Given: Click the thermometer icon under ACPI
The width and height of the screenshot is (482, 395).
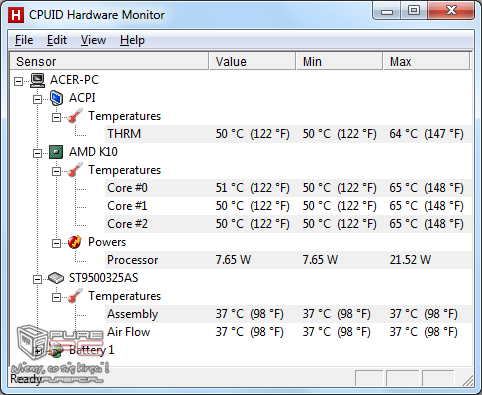Looking at the screenshot, I should pyautogui.click(x=75, y=116).
